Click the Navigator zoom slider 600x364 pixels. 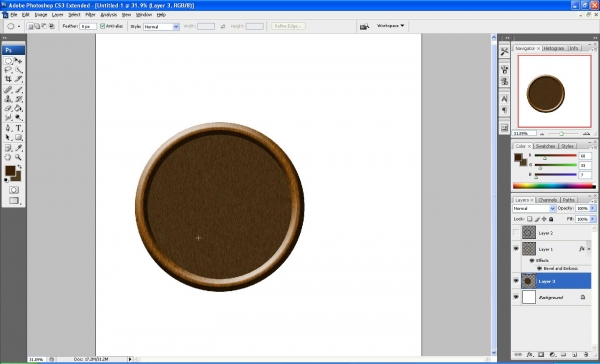(561, 133)
